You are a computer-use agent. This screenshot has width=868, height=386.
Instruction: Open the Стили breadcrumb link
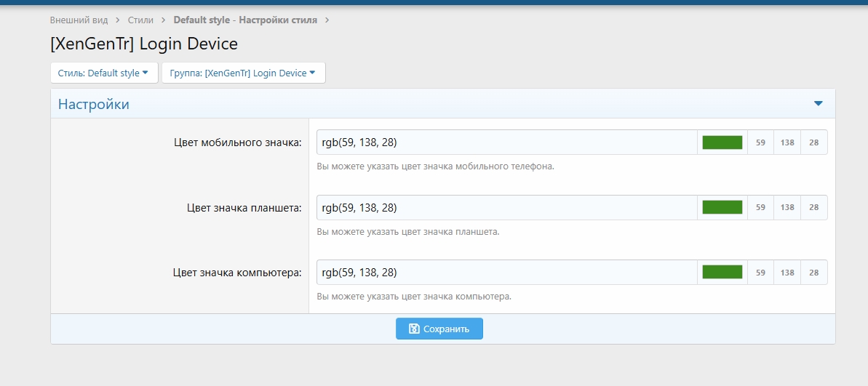coord(141,20)
